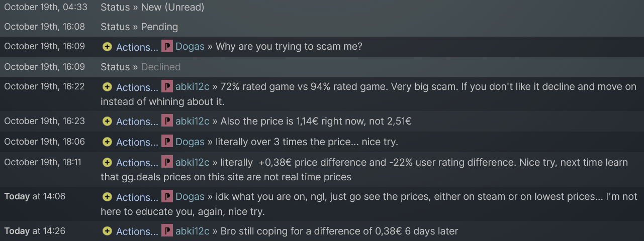Viewport: 644px width, 241px height.
Task: Click the plus icon on the 16:09 comment
Action: pos(107,47)
